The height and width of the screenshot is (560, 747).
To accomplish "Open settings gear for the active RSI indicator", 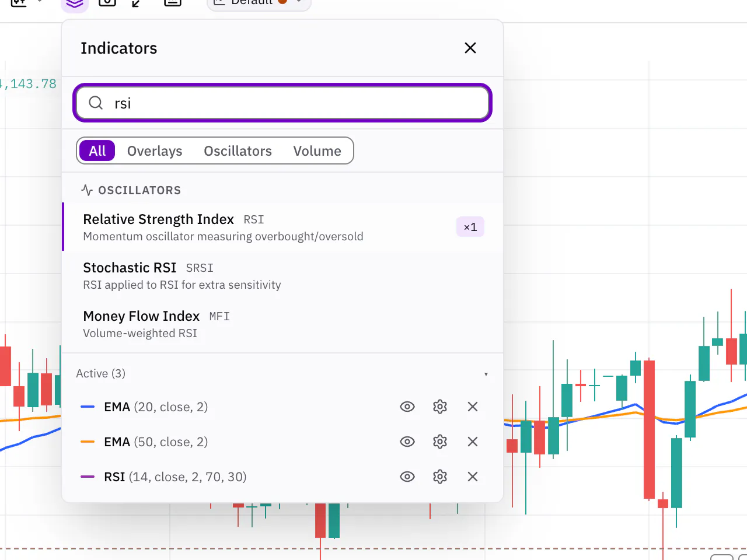I will 440,477.
